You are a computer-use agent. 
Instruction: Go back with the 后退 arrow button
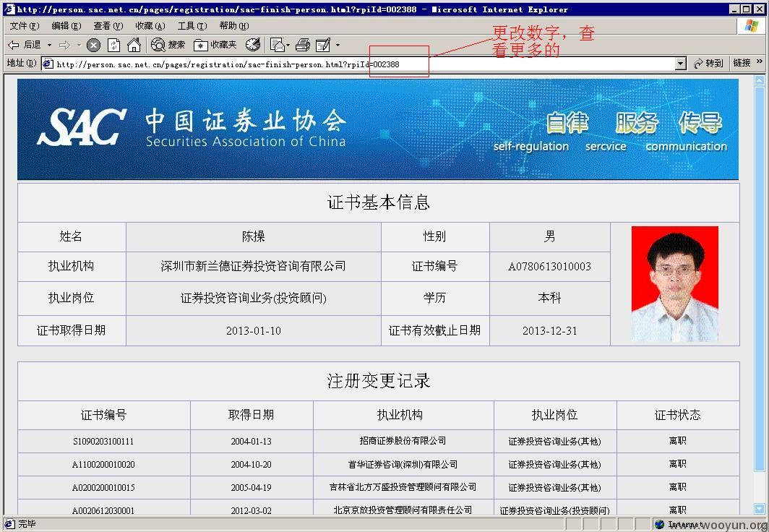pos(25,45)
